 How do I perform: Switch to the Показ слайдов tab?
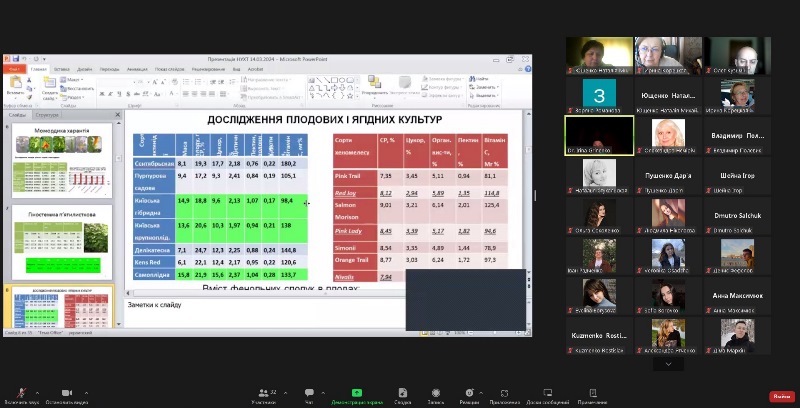169,69
